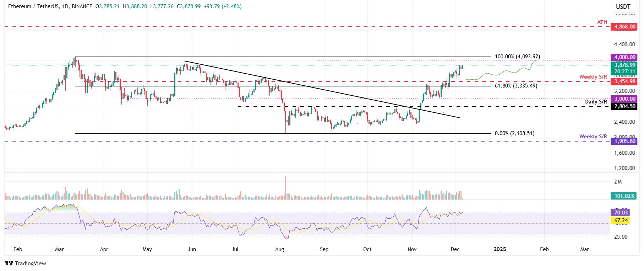Click the 1,600.00 price axis label
Viewport: 644px width, 271px height.
tap(624, 153)
